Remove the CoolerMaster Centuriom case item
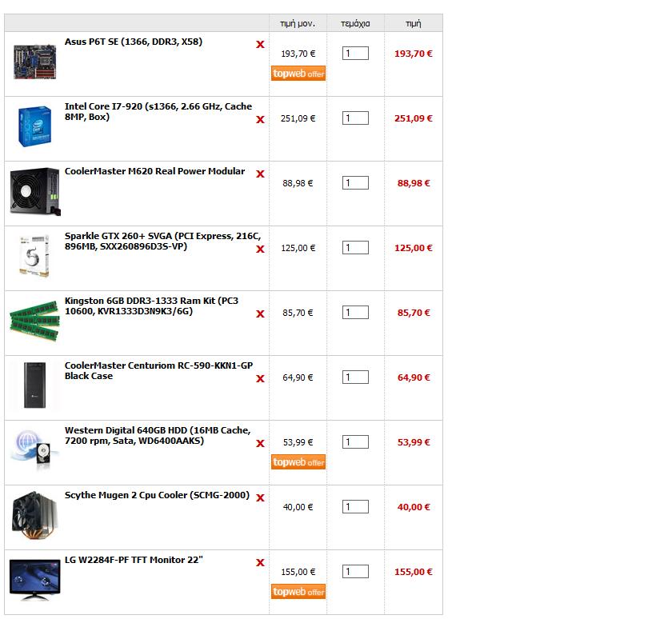This screenshot has width=672, height=619. click(x=260, y=379)
